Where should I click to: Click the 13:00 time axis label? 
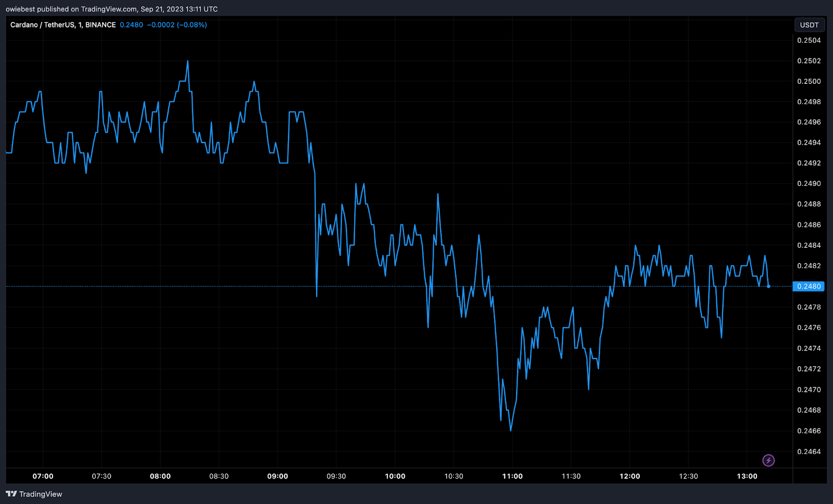point(747,476)
